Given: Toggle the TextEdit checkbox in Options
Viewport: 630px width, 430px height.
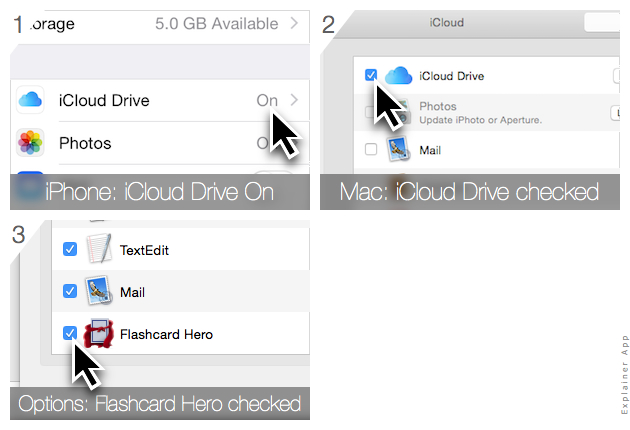Looking at the screenshot, I should pyautogui.click(x=70, y=249).
